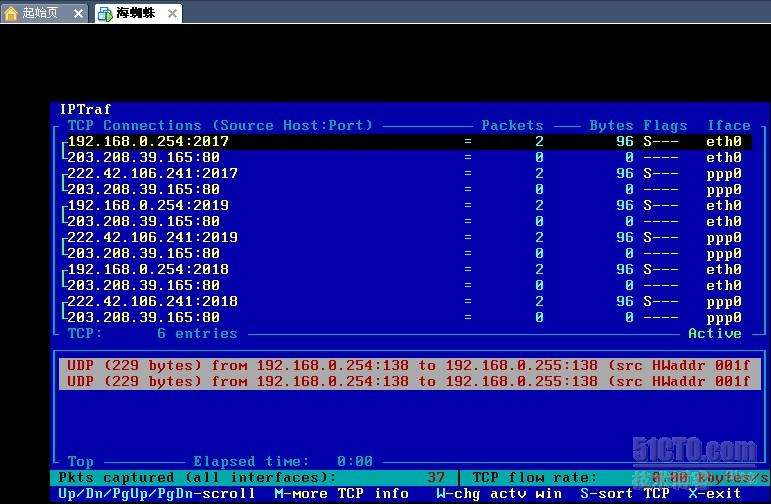
Task: Click the VM icon on 海蜘蛛 tab
Action: (x=105, y=14)
